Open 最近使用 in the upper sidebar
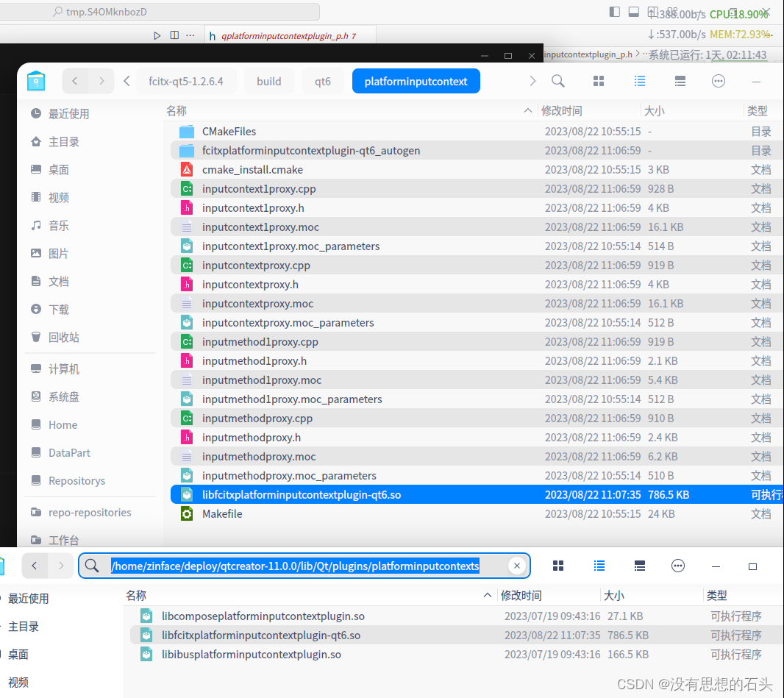Image resolution: width=784 pixels, height=698 pixels. (x=68, y=114)
